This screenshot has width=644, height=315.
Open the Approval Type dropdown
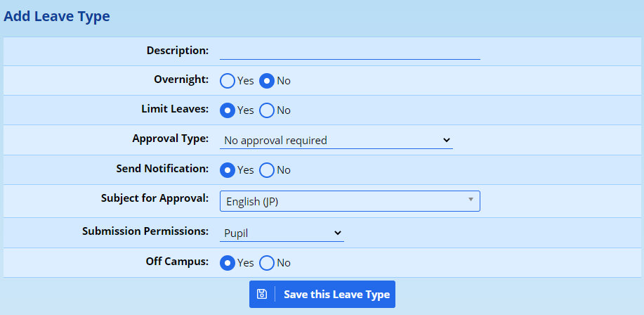coord(336,141)
